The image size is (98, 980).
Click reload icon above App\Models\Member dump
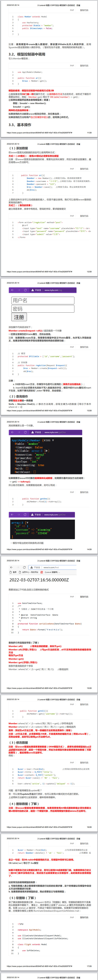point(25,432)
